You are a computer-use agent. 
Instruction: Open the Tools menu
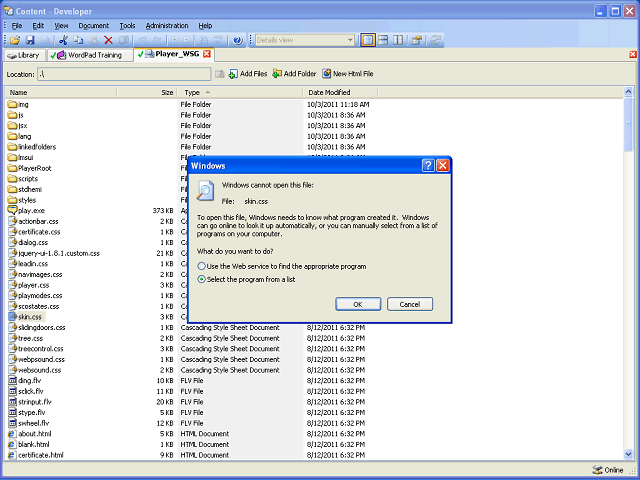[x=127, y=26]
